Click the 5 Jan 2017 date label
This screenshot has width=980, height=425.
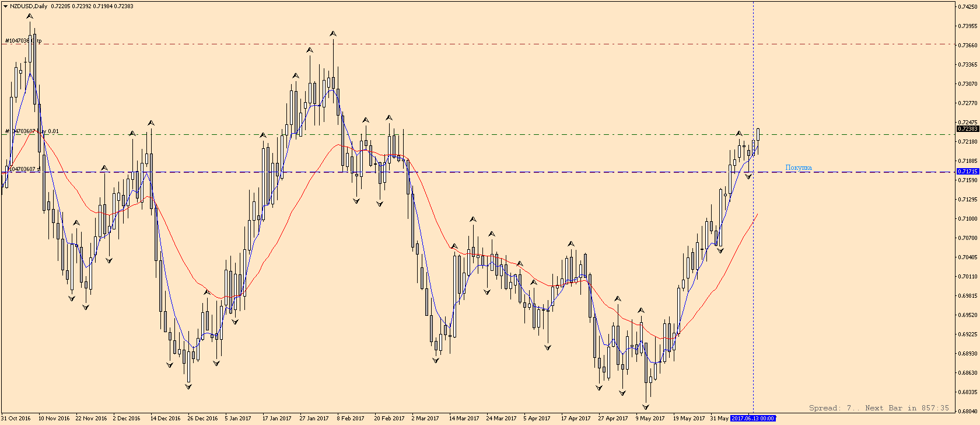pyautogui.click(x=238, y=419)
